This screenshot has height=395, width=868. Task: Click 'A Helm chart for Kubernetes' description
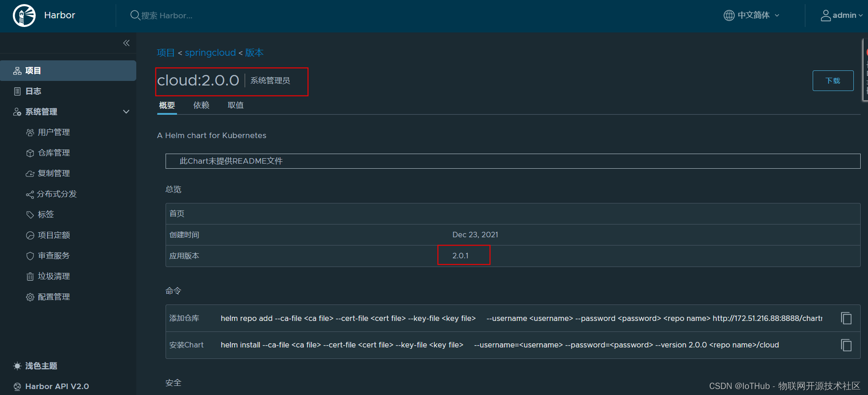coord(211,136)
